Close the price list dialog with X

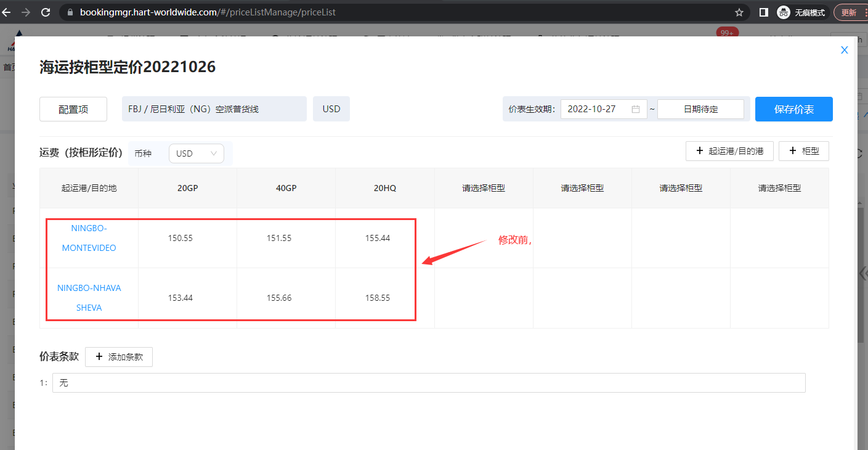click(845, 50)
